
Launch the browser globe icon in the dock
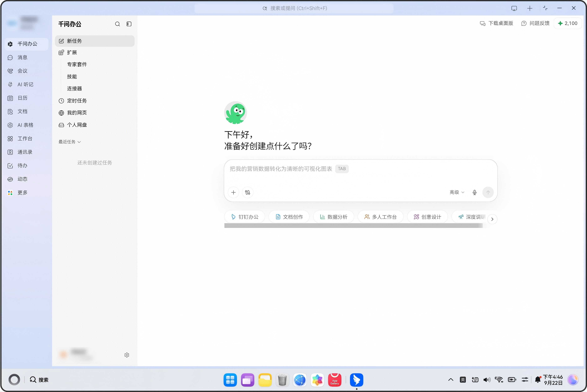coord(300,380)
